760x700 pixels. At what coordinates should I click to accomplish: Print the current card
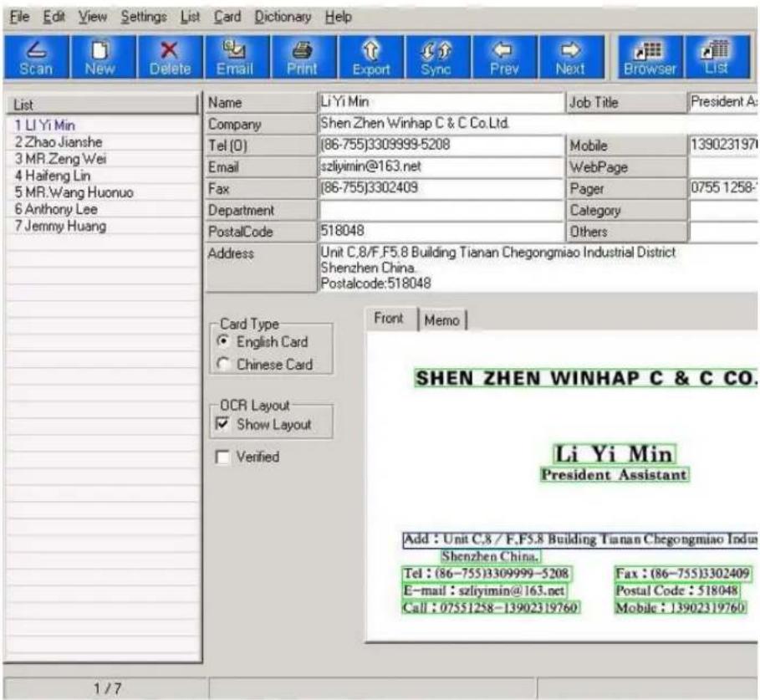point(303,57)
